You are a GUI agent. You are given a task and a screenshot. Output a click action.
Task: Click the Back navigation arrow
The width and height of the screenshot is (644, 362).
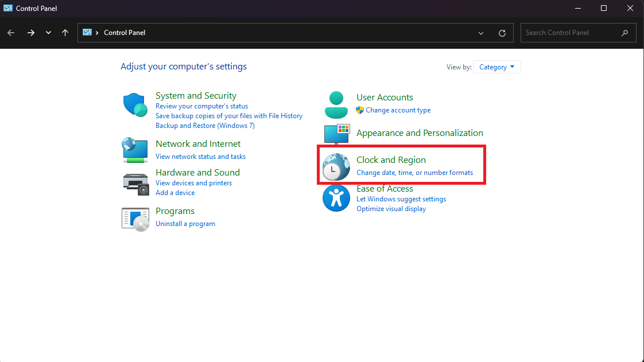click(11, 33)
